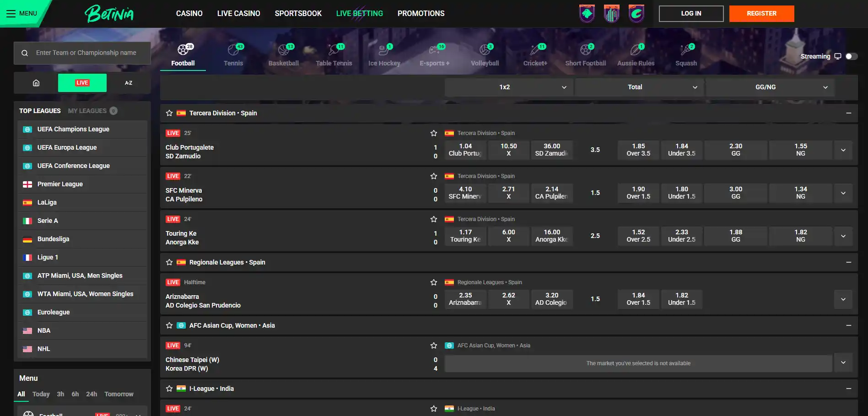Image resolution: width=868 pixels, height=416 pixels.
Task: Open the NBA league link
Action: 82,331
